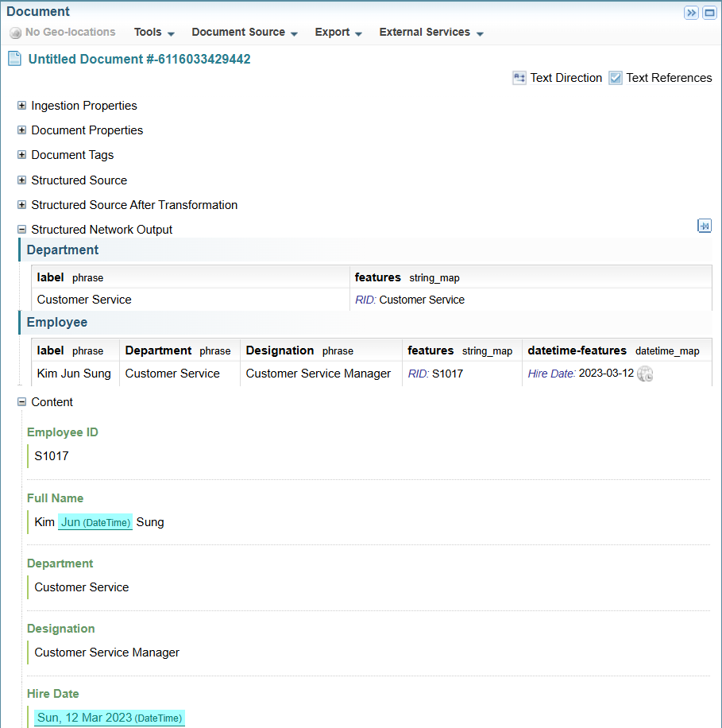Collapse the Structured Network Output section
This screenshot has width=722, height=728.
[x=21, y=230]
